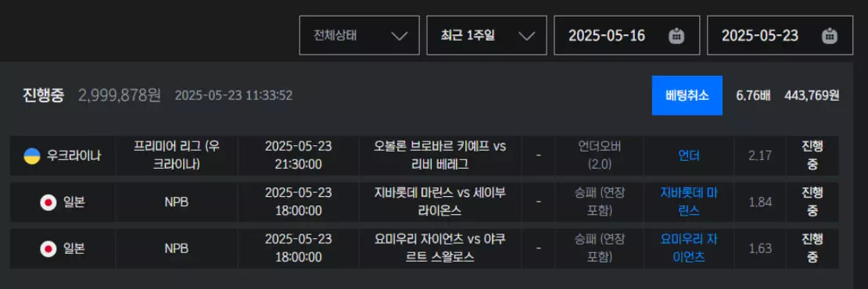
Task: Select the 언더 pick link
Action: pyautogui.click(x=689, y=156)
